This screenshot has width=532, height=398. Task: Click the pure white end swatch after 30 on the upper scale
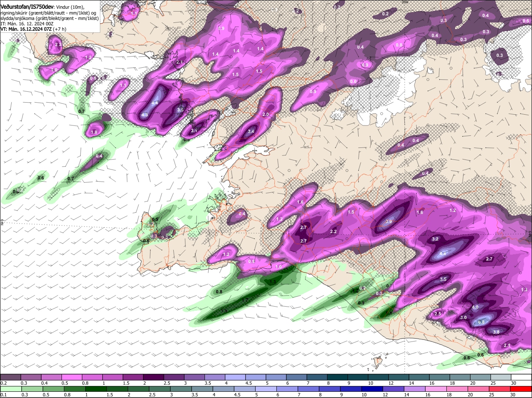pyautogui.click(x=522, y=377)
